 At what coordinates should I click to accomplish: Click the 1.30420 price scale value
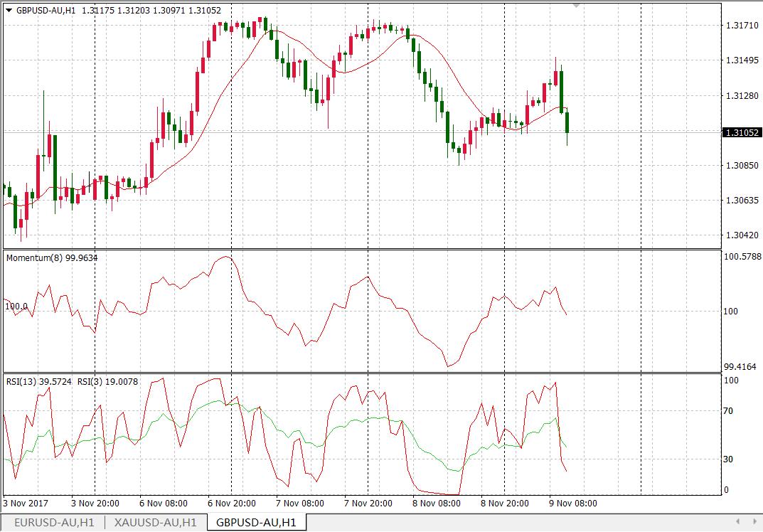tap(742, 235)
